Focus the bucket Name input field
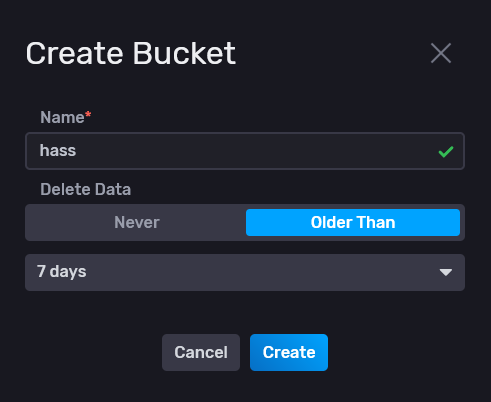491x402 pixels. 245,151
